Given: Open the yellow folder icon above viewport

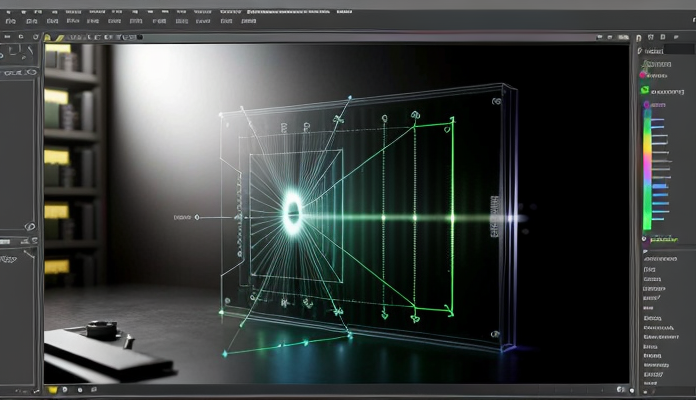Looking at the screenshot, I should pyautogui.click(x=48, y=38).
